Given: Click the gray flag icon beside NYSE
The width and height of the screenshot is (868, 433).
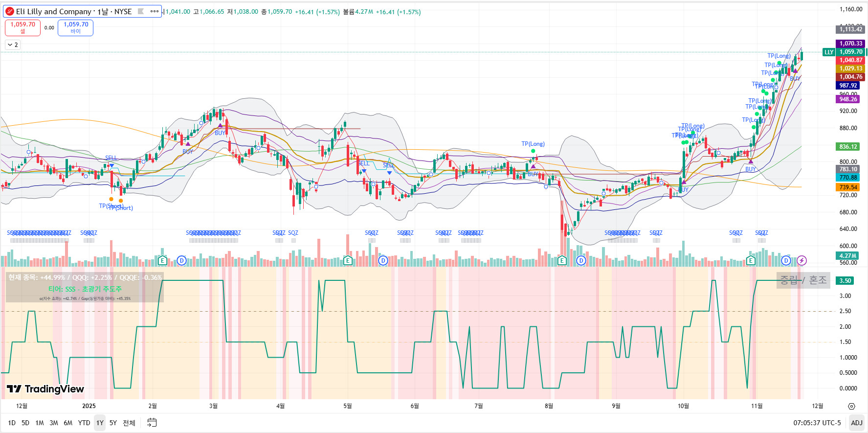Looking at the screenshot, I should (141, 11).
